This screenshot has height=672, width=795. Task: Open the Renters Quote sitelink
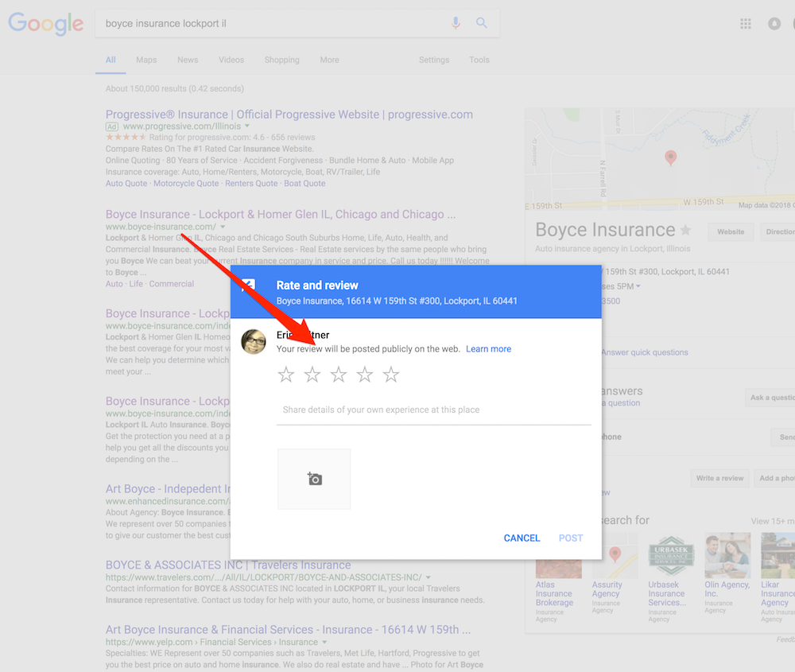[251, 184]
